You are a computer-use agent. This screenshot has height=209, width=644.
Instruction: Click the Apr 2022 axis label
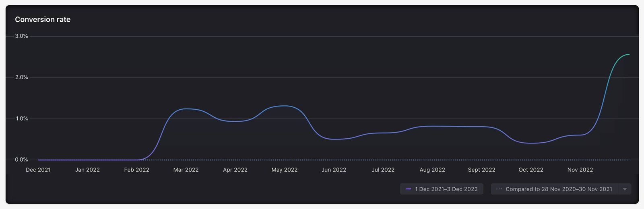point(235,170)
